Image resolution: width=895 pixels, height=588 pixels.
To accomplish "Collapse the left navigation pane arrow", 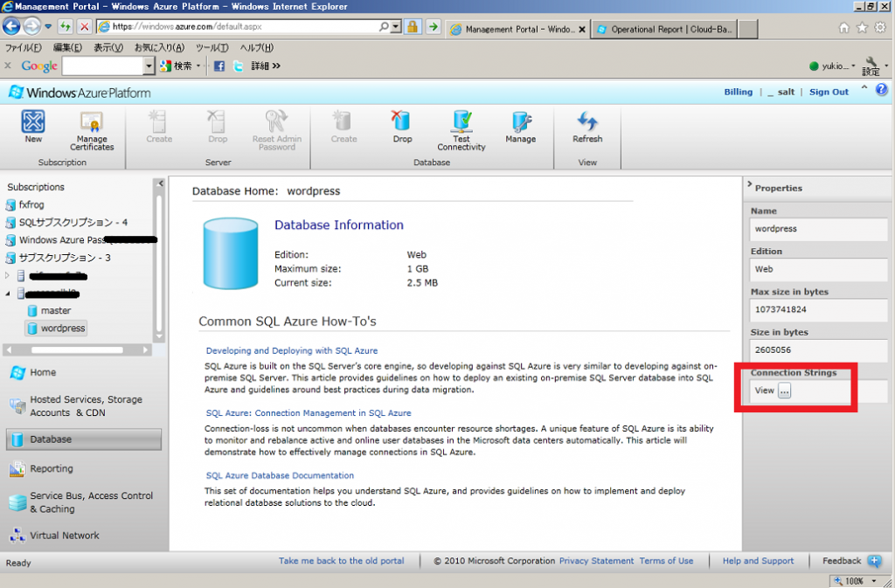I will [x=159, y=183].
